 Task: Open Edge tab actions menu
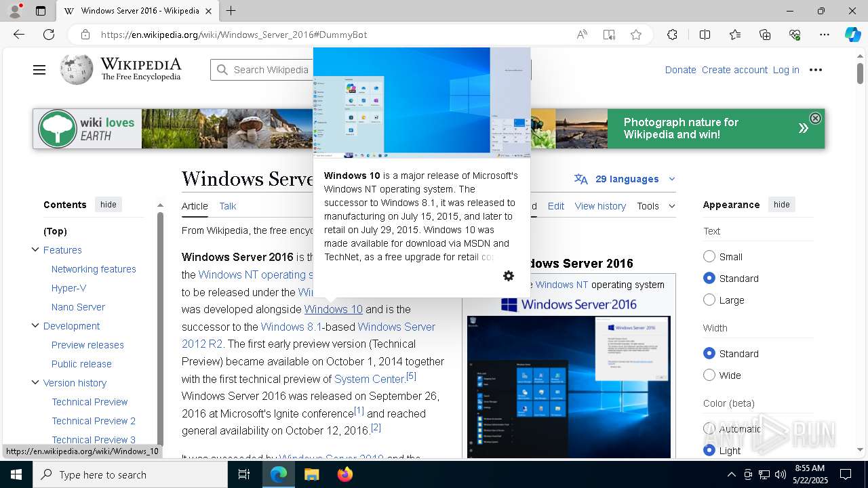pos(41,11)
